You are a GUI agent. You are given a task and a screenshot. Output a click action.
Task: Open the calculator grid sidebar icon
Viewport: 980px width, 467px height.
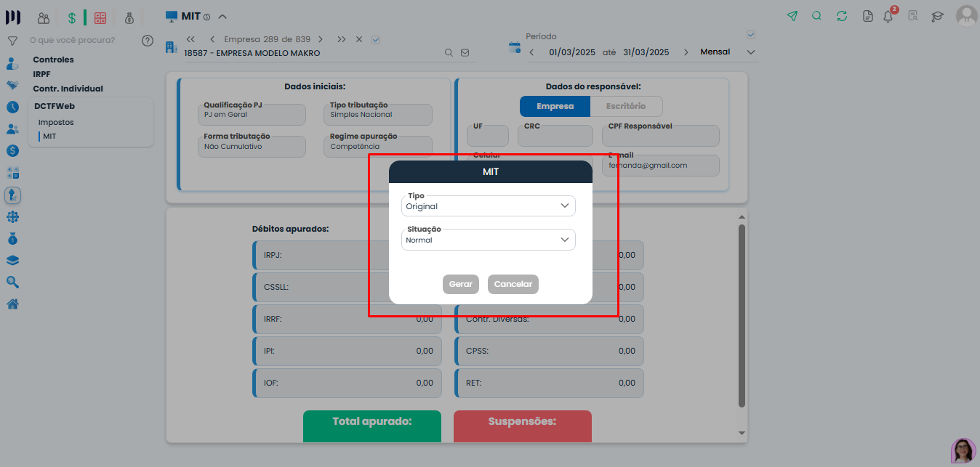[x=12, y=173]
